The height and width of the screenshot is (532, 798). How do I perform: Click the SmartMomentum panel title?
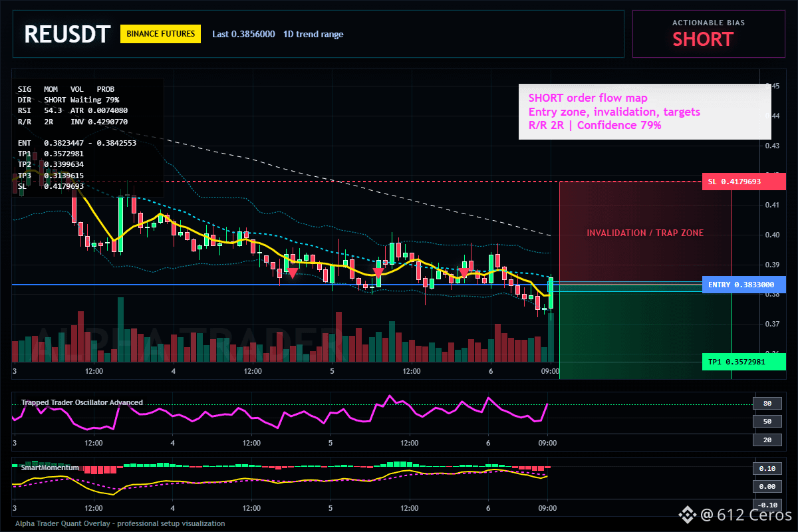[50, 467]
